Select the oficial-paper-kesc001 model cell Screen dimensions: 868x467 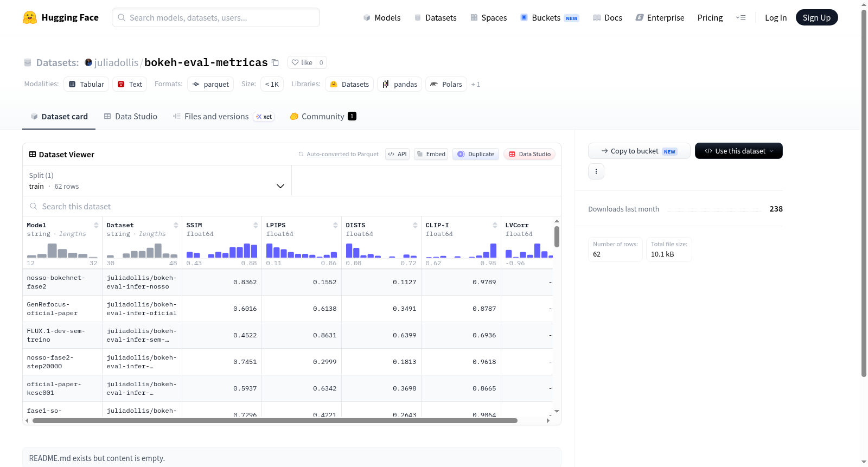coord(62,388)
